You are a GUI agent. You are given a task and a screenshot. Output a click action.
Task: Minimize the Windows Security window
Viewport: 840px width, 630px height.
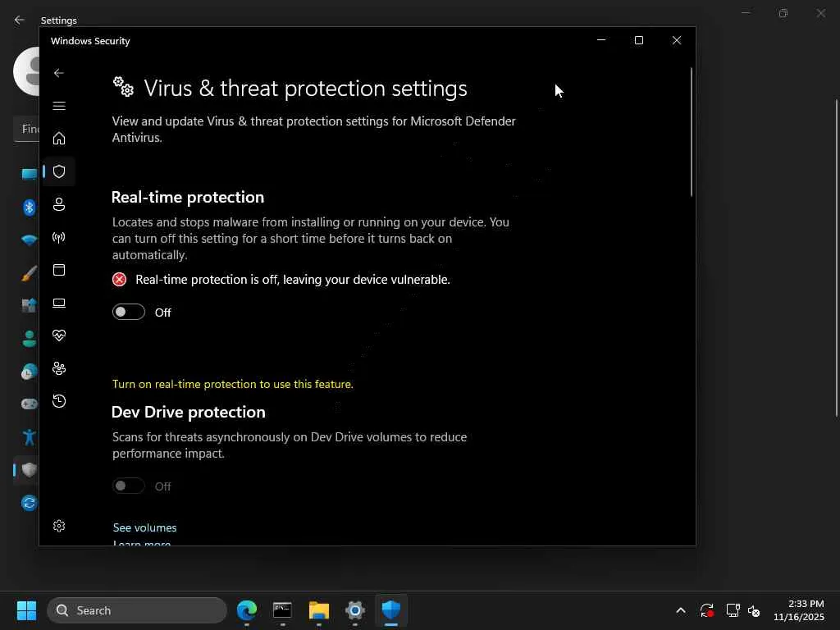[601, 40]
